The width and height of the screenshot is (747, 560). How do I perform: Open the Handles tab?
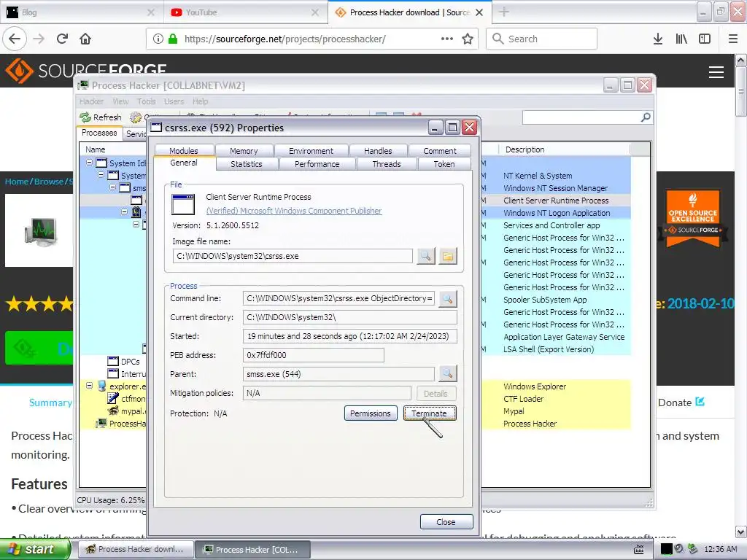(x=378, y=150)
